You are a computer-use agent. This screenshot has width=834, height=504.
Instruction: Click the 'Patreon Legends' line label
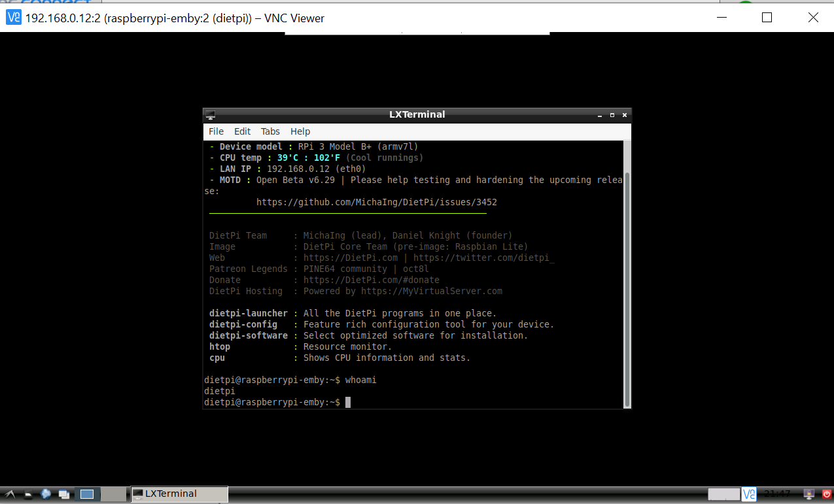(249, 269)
